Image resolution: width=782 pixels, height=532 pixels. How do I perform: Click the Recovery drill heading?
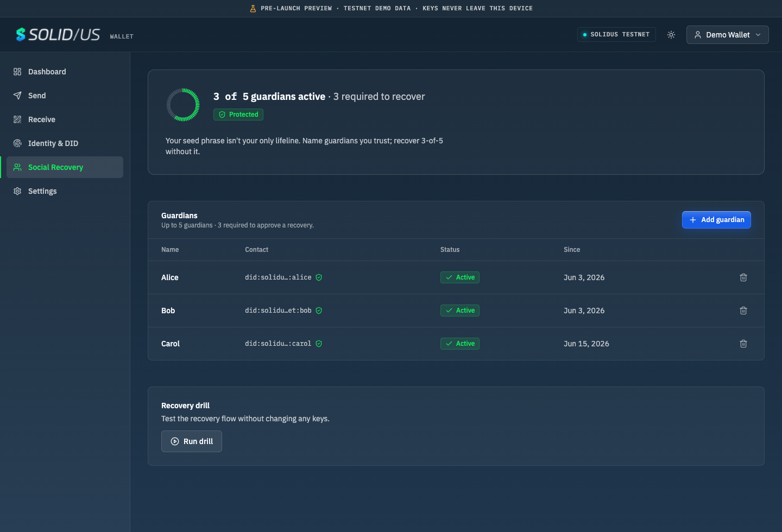185,406
